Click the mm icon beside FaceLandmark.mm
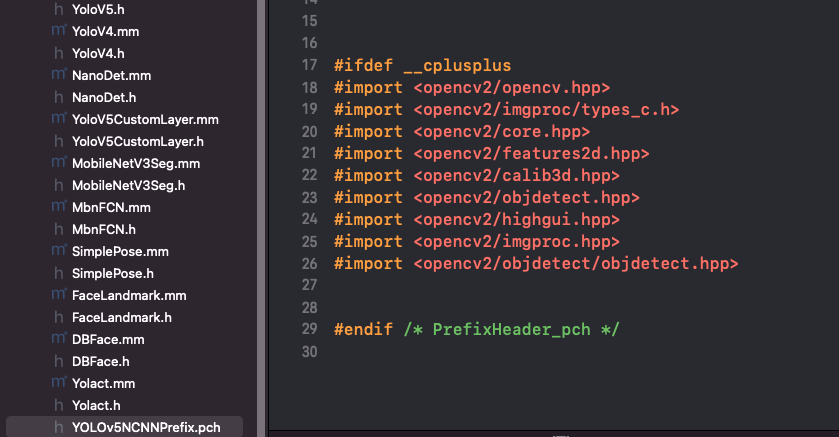 pos(59,294)
